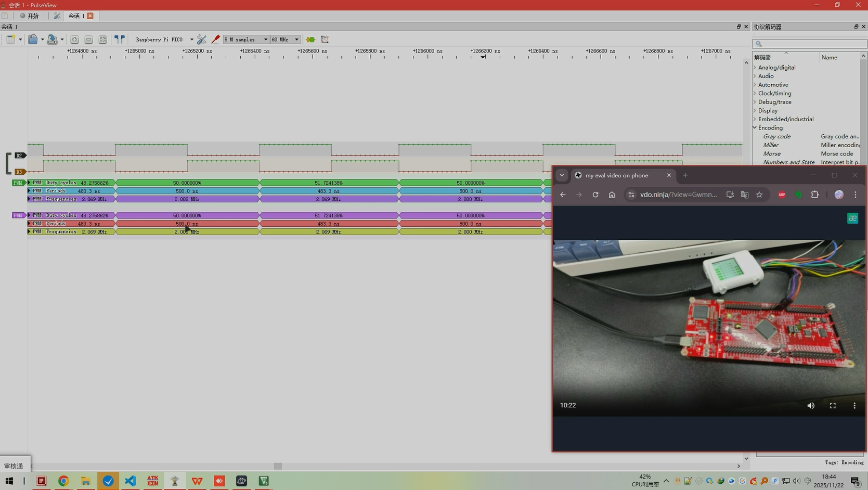This screenshot has height=490, width=868.
Task: Select the 'my eval video on phone' tab
Action: (616, 175)
